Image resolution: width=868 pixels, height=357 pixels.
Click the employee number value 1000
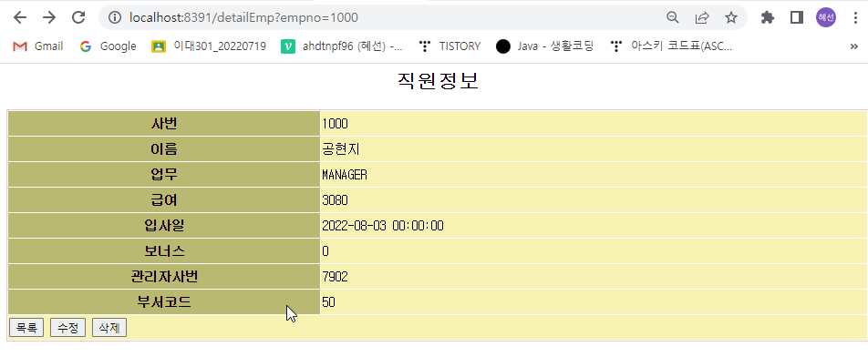coord(335,124)
